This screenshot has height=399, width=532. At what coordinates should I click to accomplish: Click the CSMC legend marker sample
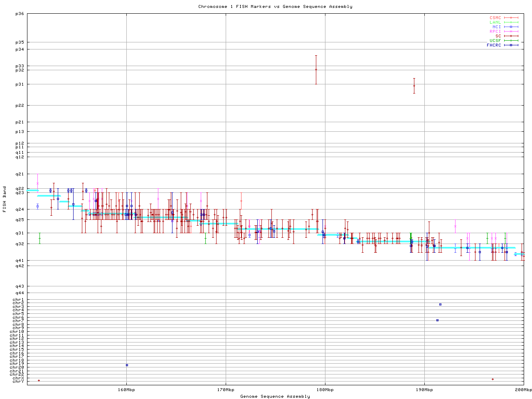click(x=511, y=18)
